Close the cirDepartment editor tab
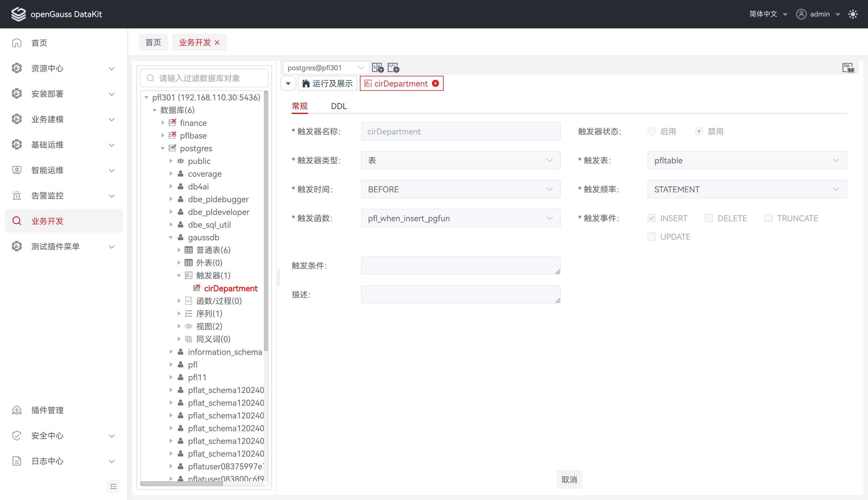The image size is (868, 500). point(435,84)
